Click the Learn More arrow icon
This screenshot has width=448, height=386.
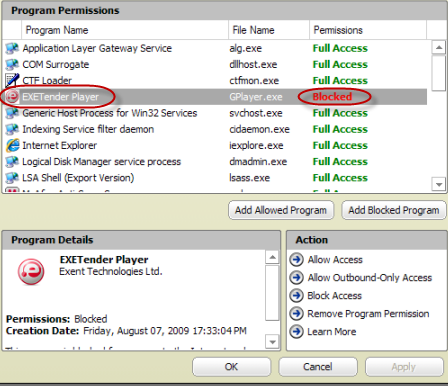[296, 331]
